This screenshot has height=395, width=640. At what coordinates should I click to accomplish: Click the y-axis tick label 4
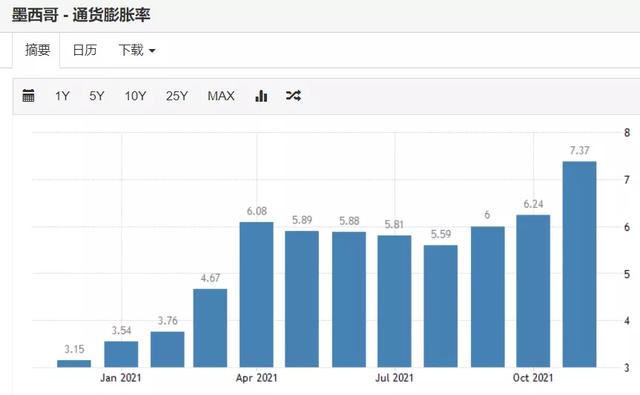click(x=627, y=321)
